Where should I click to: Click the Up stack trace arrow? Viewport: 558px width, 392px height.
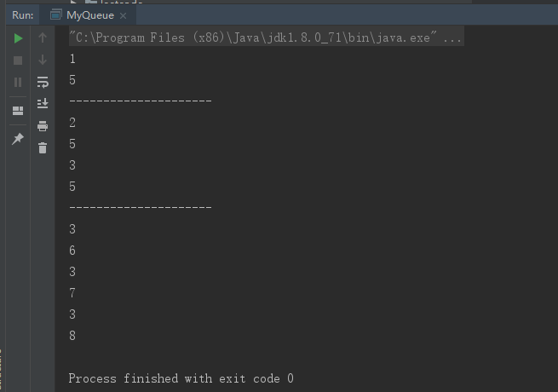click(x=43, y=37)
